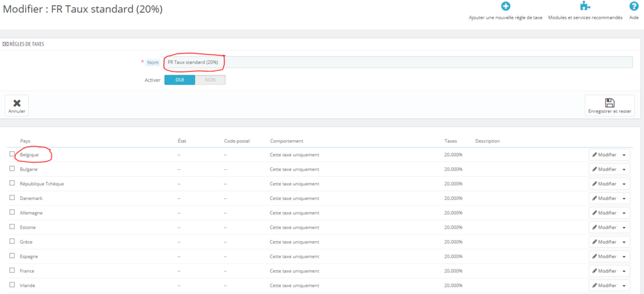Switch Activer toggle to OUI

click(x=180, y=80)
